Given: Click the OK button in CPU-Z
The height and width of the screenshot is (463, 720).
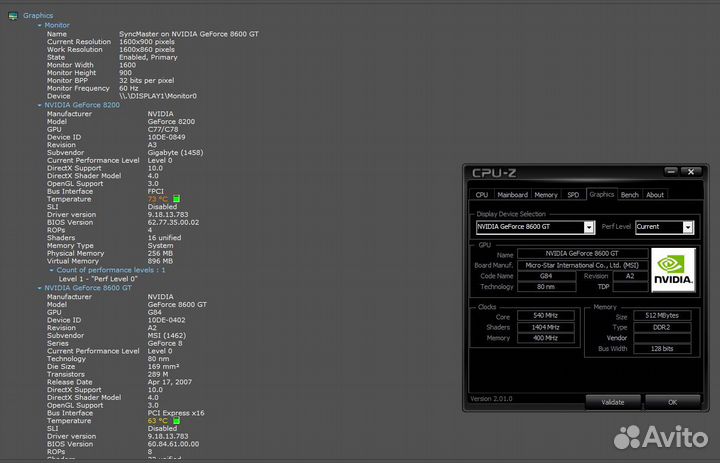Looking at the screenshot, I should (x=671, y=402).
